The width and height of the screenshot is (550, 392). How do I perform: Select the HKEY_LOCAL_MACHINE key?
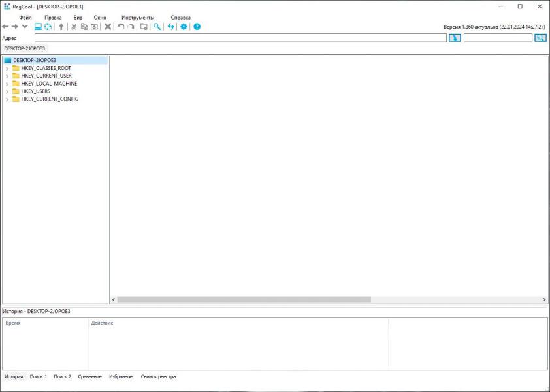49,84
